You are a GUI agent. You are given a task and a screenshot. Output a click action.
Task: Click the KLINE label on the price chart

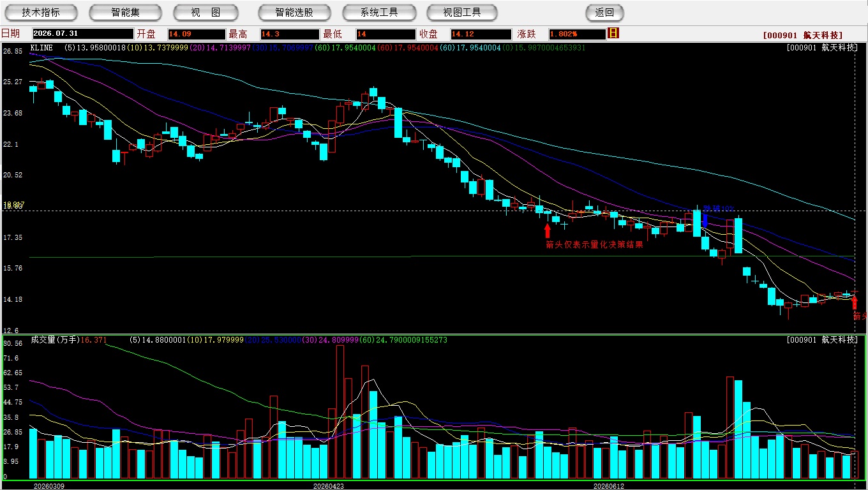pyautogui.click(x=42, y=48)
